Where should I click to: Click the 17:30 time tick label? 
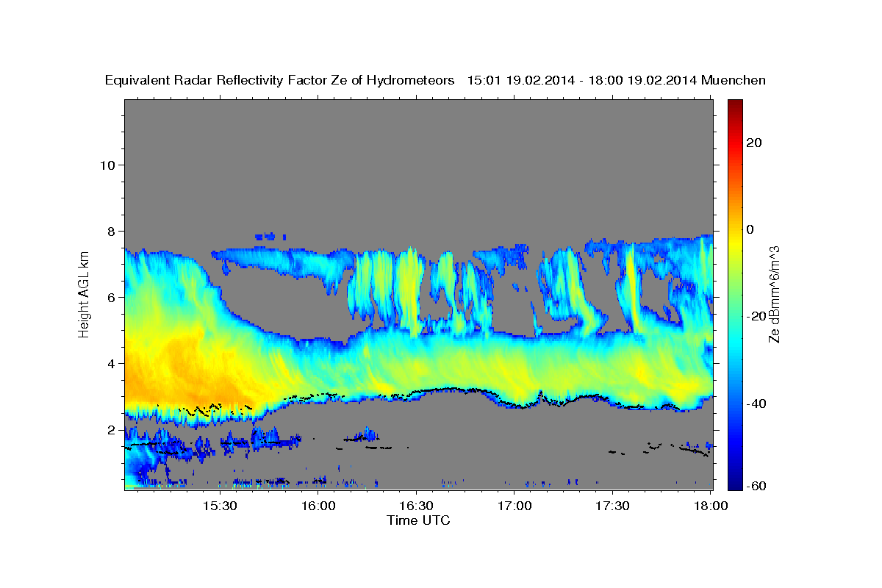612,506
